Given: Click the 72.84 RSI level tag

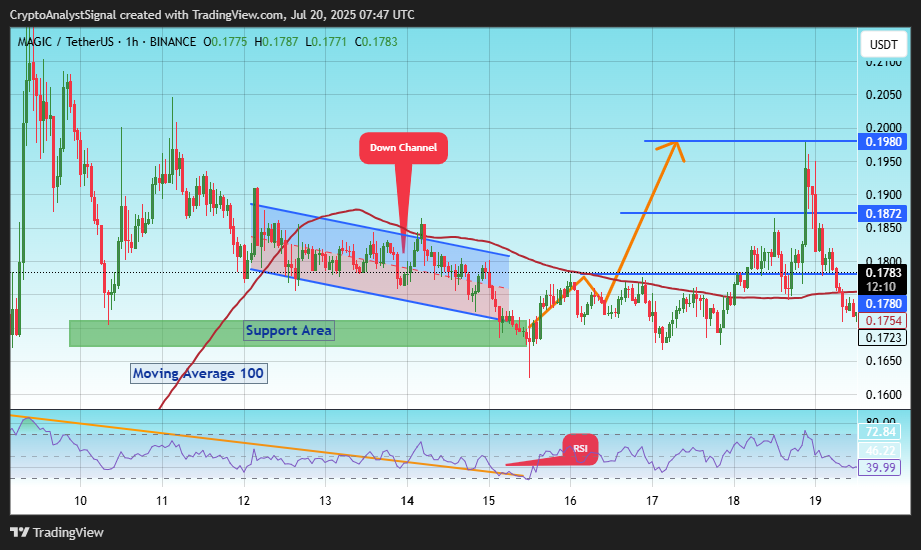Looking at the screenshot, I should [880, 432].
